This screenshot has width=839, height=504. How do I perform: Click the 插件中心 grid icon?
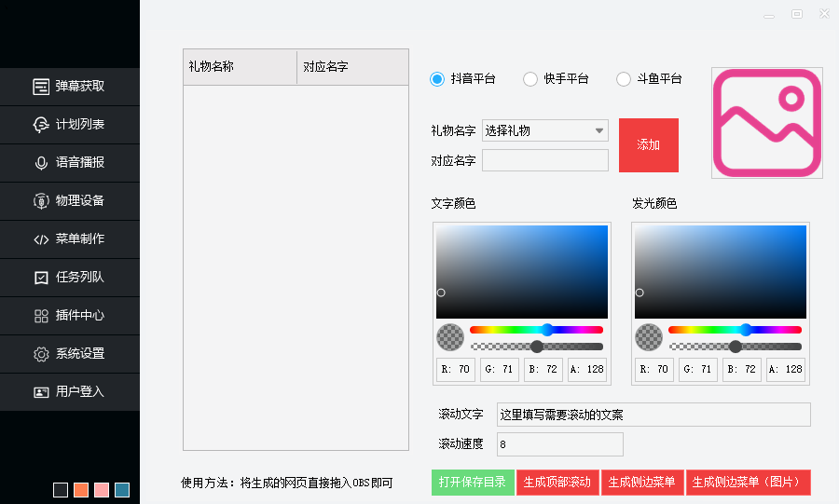tap(41, 316)
